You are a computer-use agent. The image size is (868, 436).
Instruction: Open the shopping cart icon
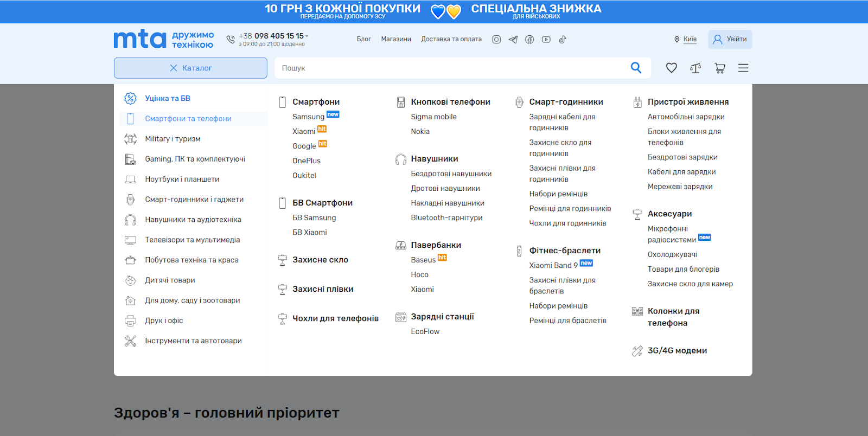click(x=719, y=68)
